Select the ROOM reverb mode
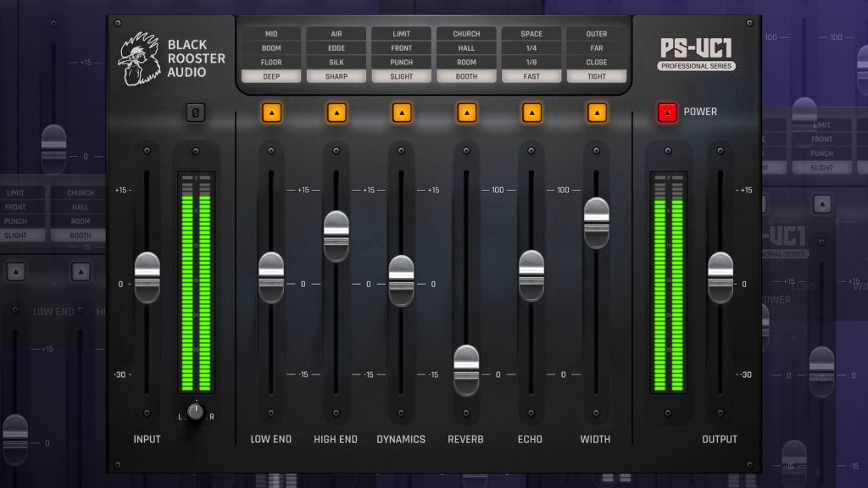Image resolution: width=868 pixels, height=488 pixels. pyautogui.click(x=467, y=63)
